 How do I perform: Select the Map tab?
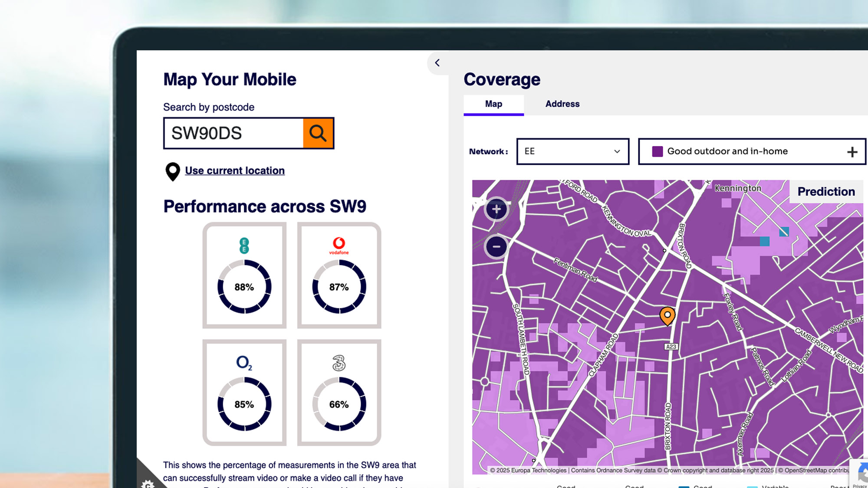pos(493,104)
